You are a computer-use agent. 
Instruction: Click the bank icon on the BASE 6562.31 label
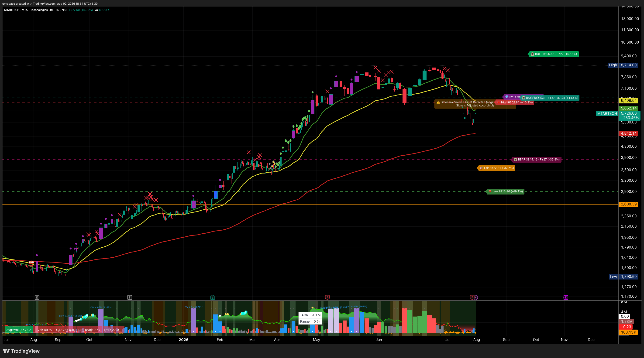click(x=523, y=98)
